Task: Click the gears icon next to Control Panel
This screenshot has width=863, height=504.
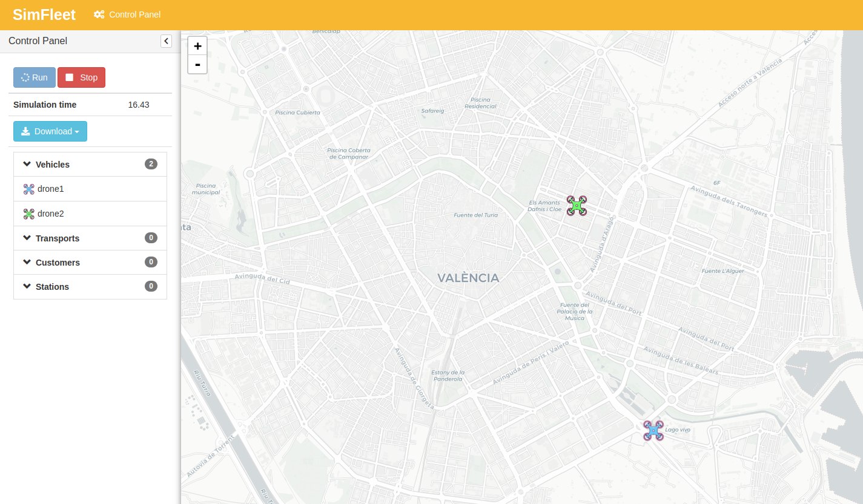Action: click(99, 15)
